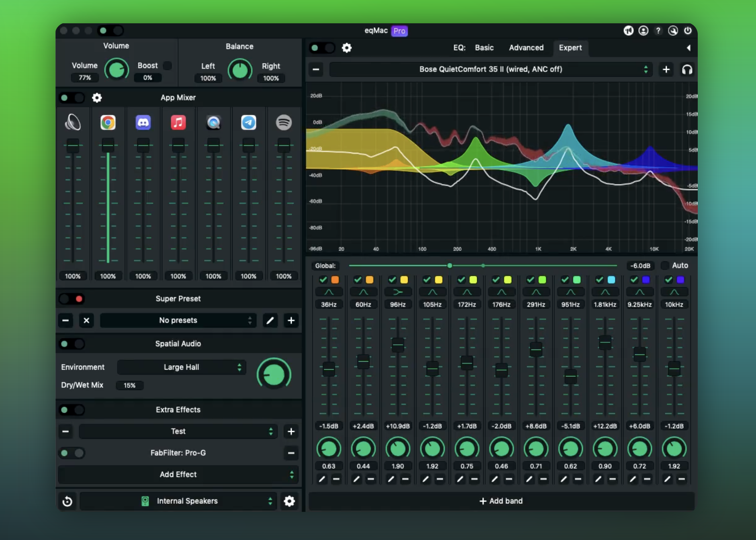
Task: Open App Mixer settings gear
Action: pos(97,98)
